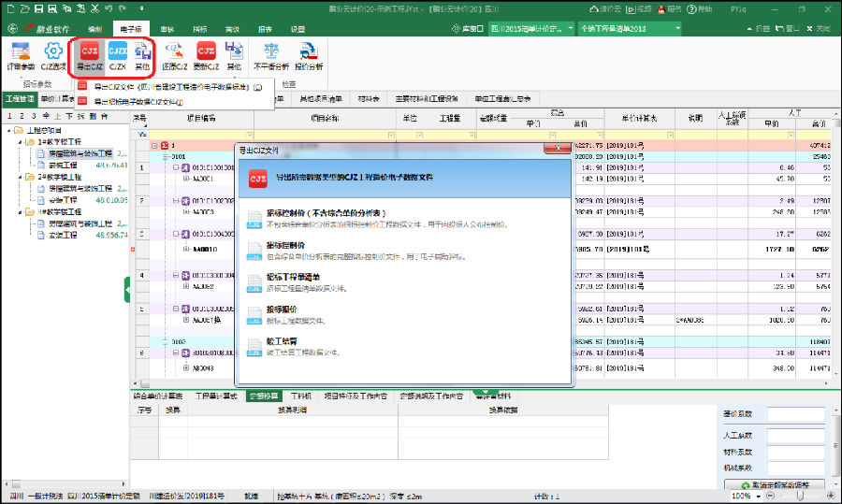Open the CJZ选项 gear icon

click(x=53, y=54)
